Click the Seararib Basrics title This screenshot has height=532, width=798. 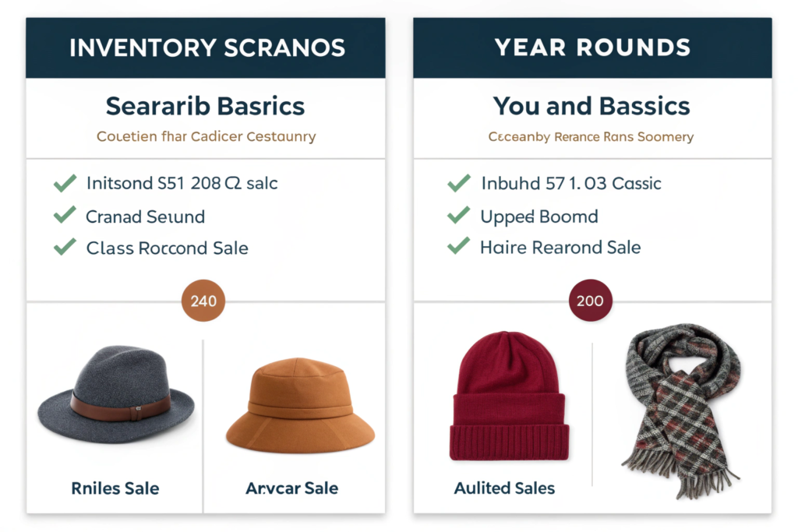[206, 106]
